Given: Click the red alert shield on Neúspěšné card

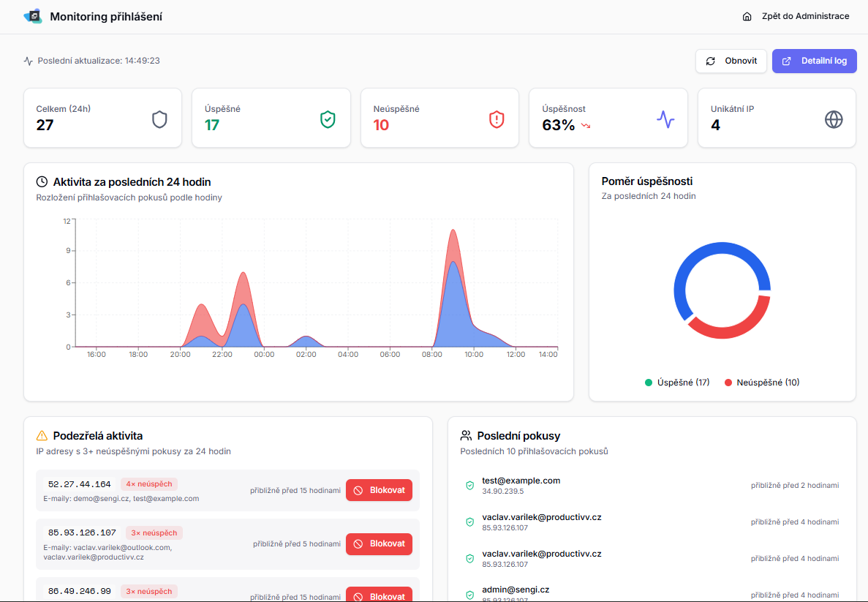Looking at the screenshot, I should coord(497,118).
